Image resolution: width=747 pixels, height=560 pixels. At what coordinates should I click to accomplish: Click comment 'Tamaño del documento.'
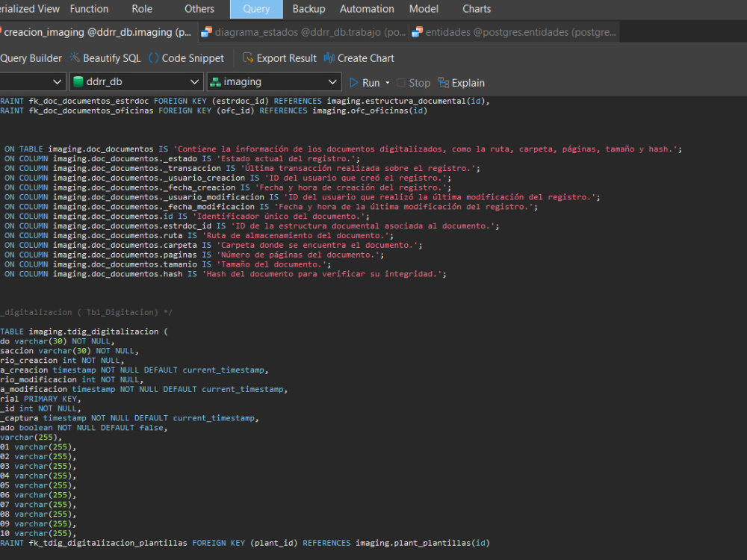[x=271, y=264]
